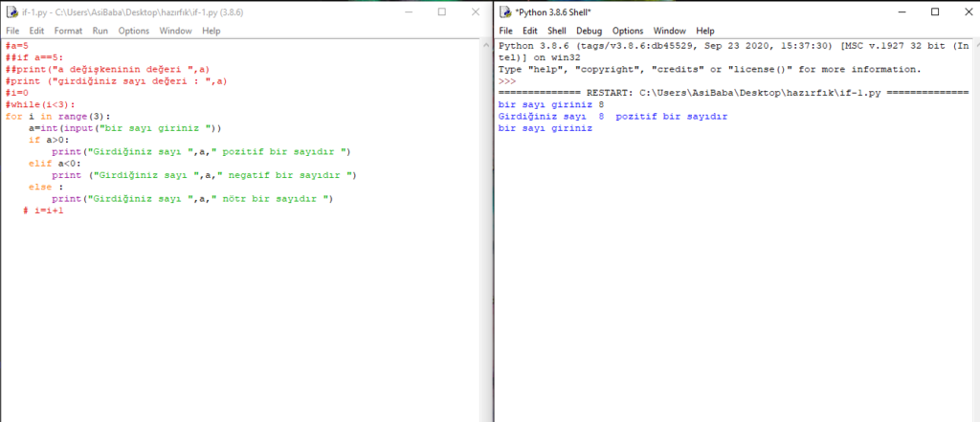Maximize the Python 3.8.6 Shell window

pyautogui.click(x=935, y=11)
